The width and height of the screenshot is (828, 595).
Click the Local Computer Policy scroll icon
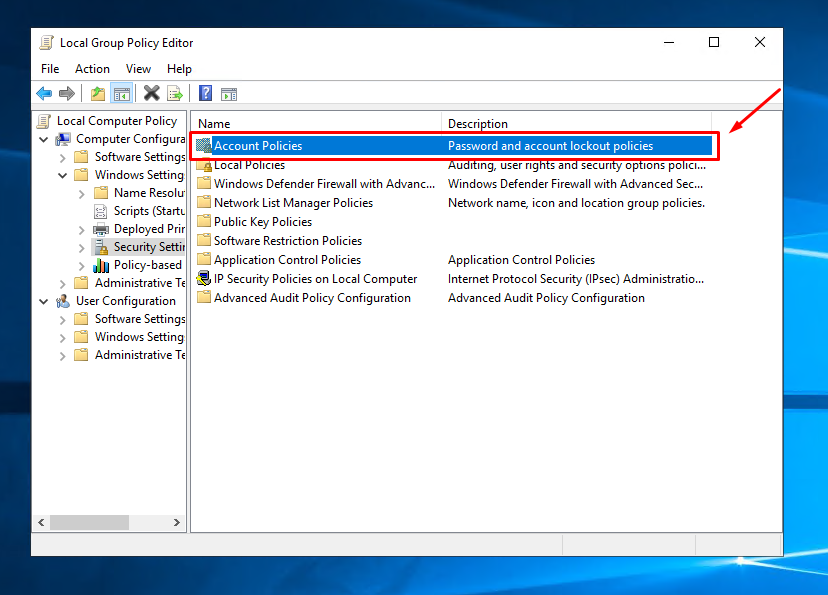click(44, 121)
